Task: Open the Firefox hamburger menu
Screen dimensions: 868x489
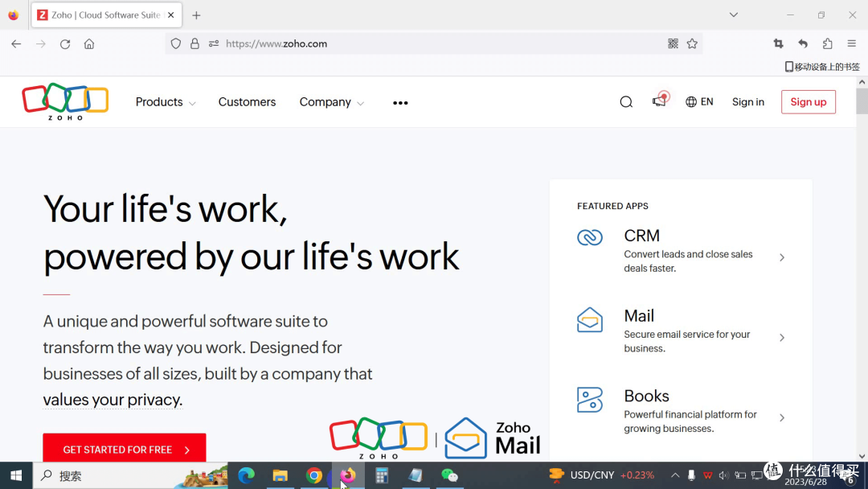Action: click(851, 43)
